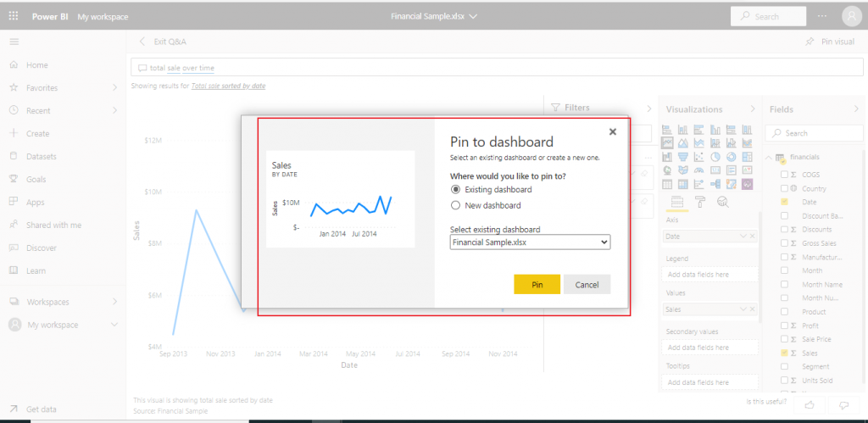
Task: Select the scatter chart visualization
Action: (x=699, y=157)
